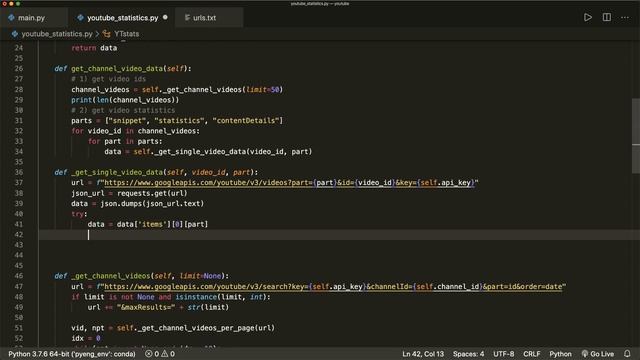Click unsaved dot on youtube_statistics.py tab
The height and width of the screenshot is (360, 640).
(165, 18)
